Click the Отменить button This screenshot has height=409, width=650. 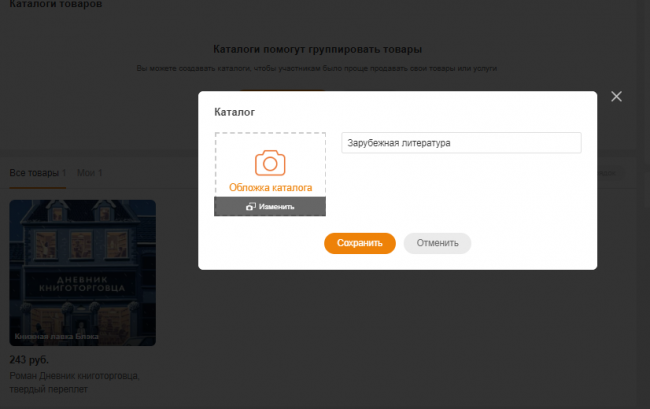(437, 243)
